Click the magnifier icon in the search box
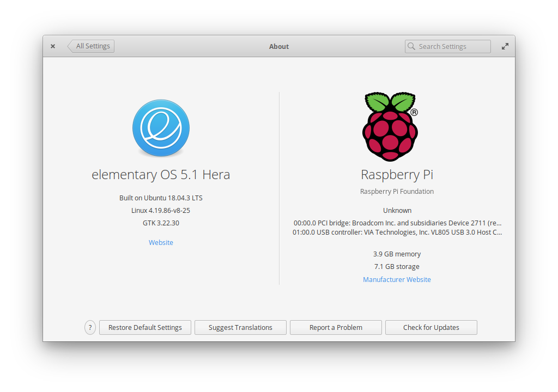The width and height of the screenshot is (558, 392). 411,46
